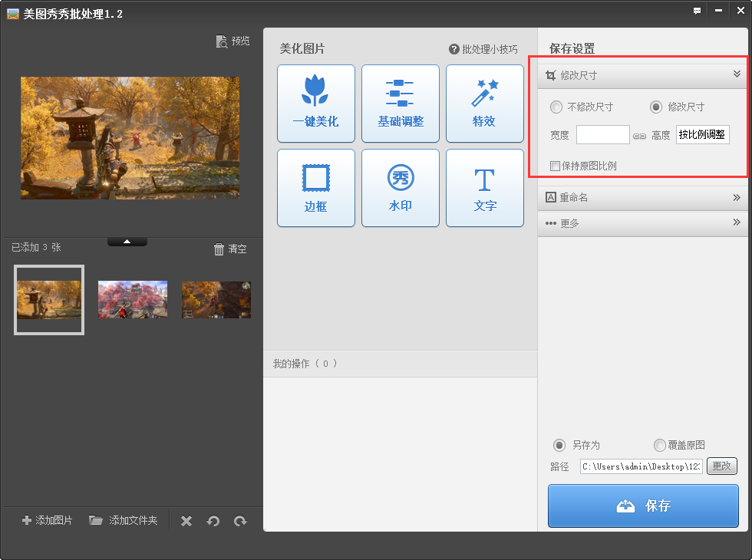Select the second image thumbnail

coord(132,299)
